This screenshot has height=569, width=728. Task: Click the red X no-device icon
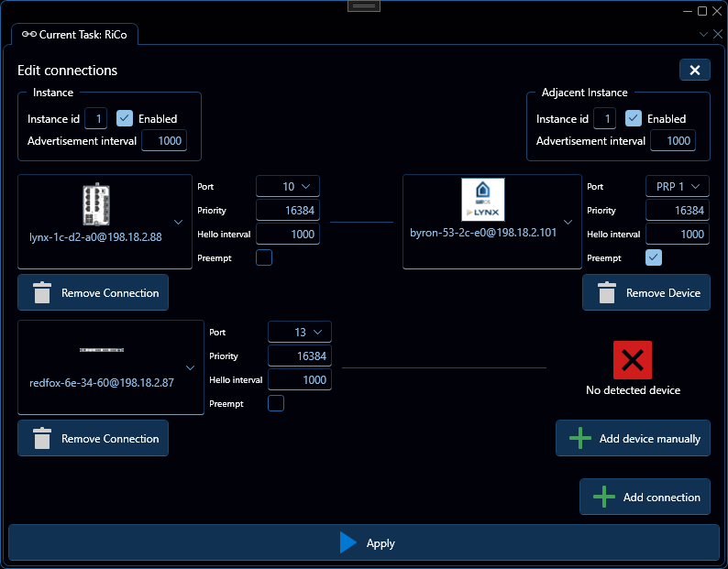633,360
